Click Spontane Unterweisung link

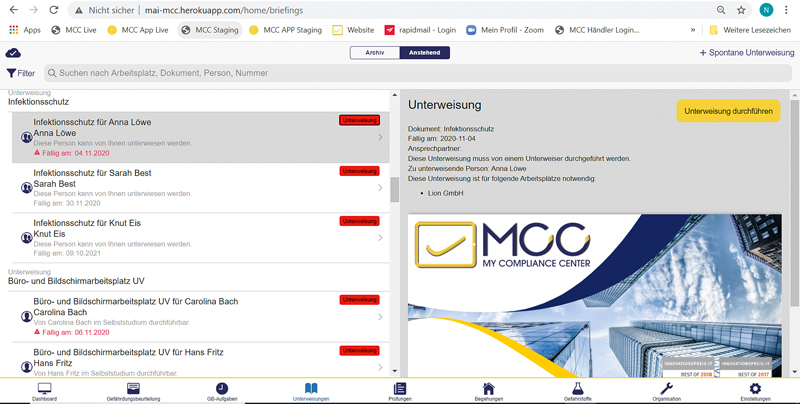tap(746, 53)
